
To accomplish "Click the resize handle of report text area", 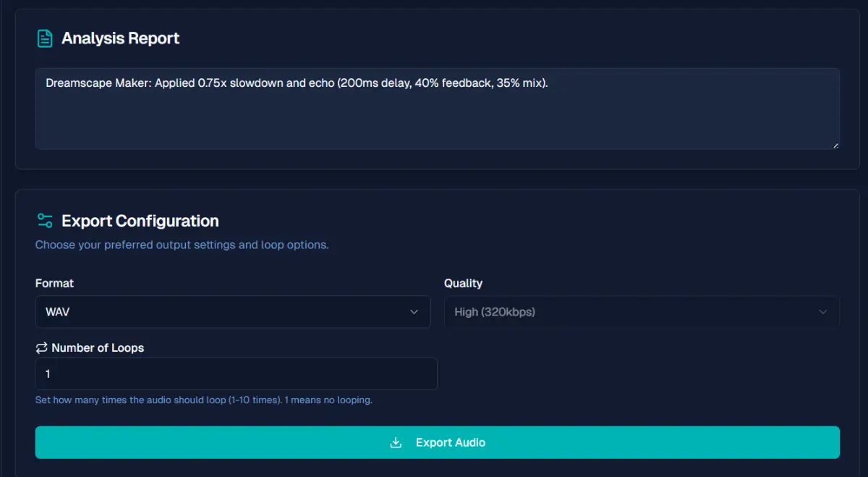I will coord(835,145).
